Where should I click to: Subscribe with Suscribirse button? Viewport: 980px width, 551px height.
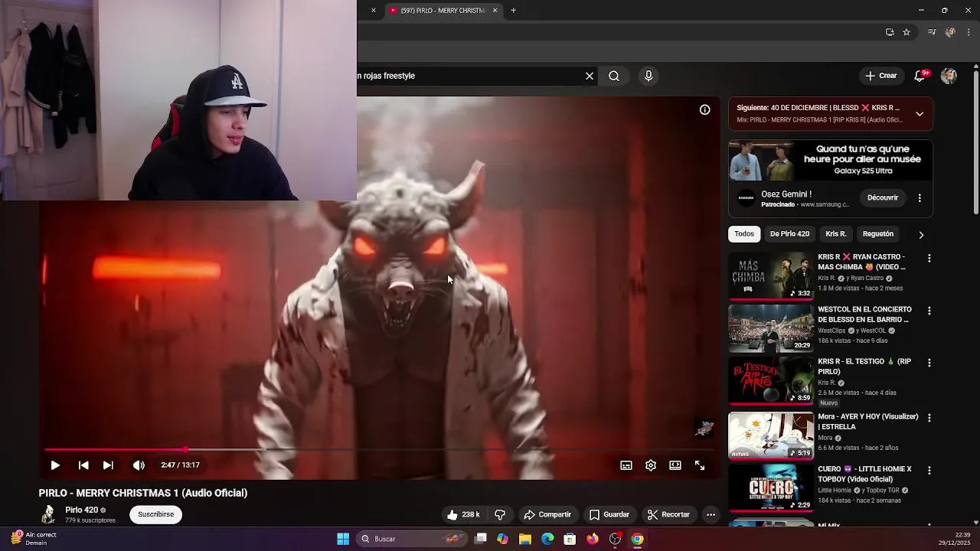(156, 514)
